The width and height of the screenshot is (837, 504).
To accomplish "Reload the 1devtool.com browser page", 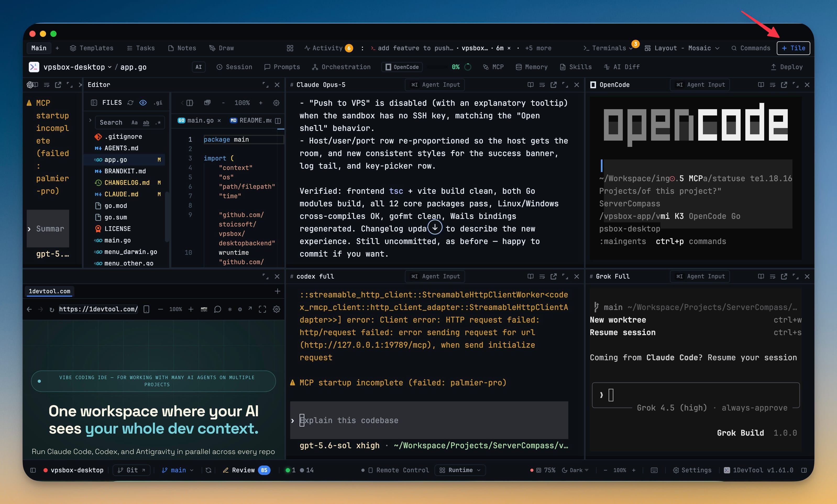I will [x=52, y=309].
